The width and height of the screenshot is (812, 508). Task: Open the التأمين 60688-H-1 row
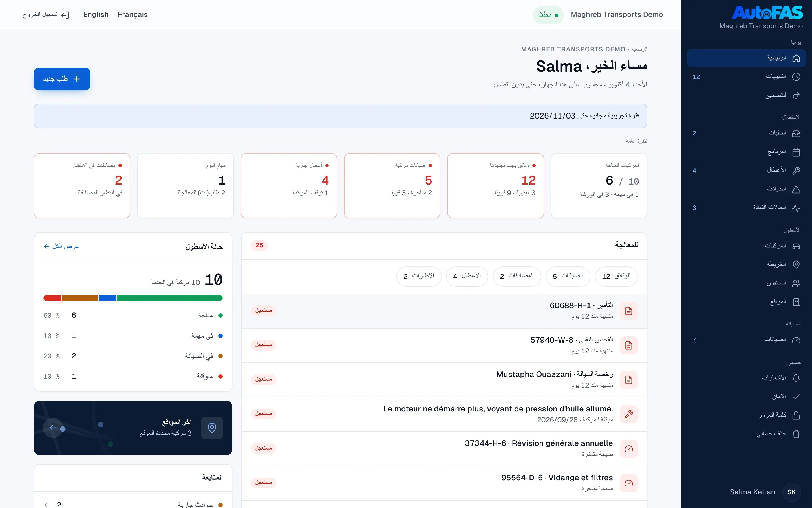444,311
